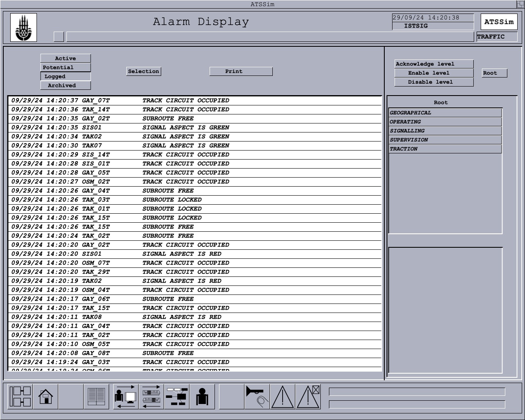
Task: Click the horn alarm silence icon
Action: point(257,397)
